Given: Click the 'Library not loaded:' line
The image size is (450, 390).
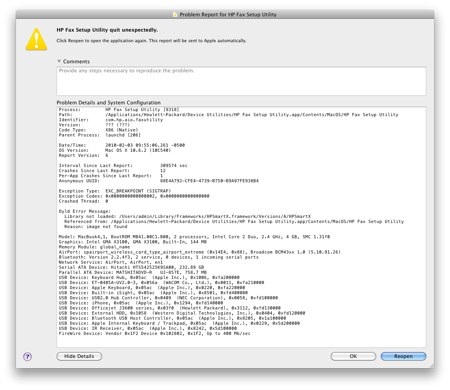Looking at the screenshot, I should click(188, 216).
